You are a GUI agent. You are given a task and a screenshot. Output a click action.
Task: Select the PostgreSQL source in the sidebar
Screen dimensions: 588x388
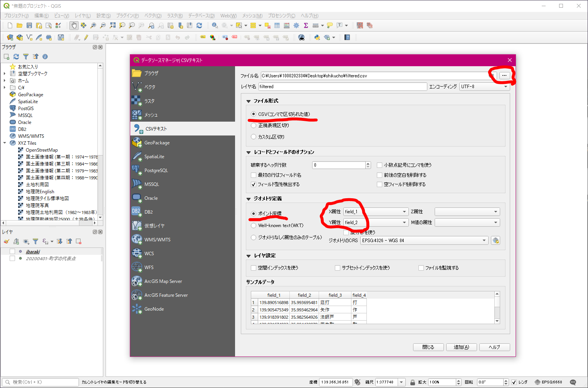[156, 171]
